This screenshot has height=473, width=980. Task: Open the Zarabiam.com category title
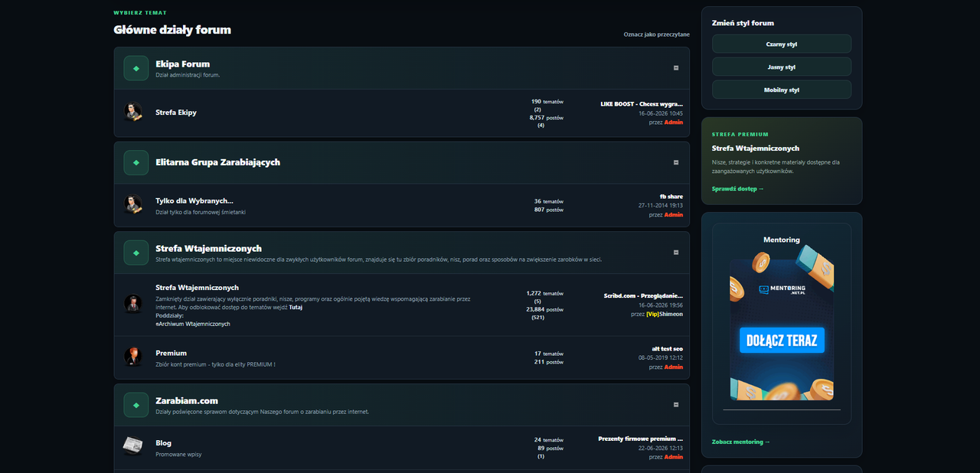[187, 400]
